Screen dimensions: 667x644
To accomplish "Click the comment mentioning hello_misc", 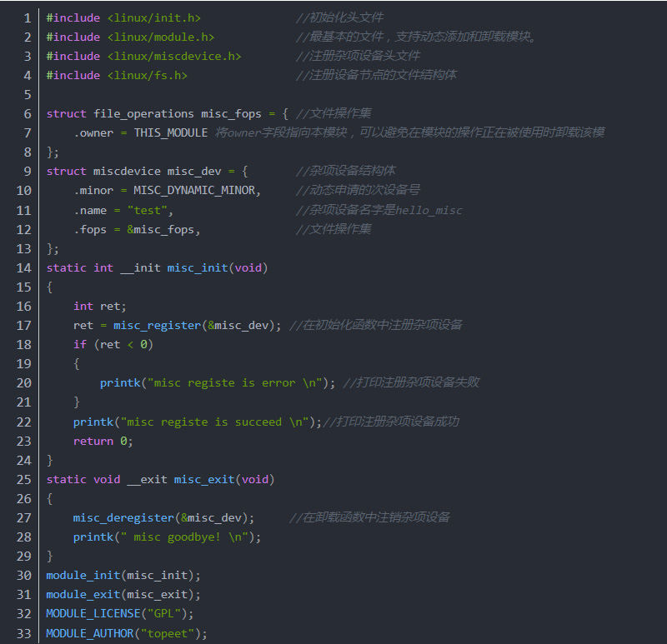I will tap(379, 210).
